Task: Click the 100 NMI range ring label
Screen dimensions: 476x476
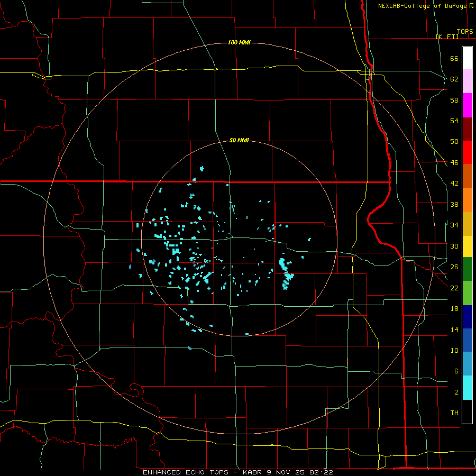Action: pyautogui.click(x=239, y=42)
